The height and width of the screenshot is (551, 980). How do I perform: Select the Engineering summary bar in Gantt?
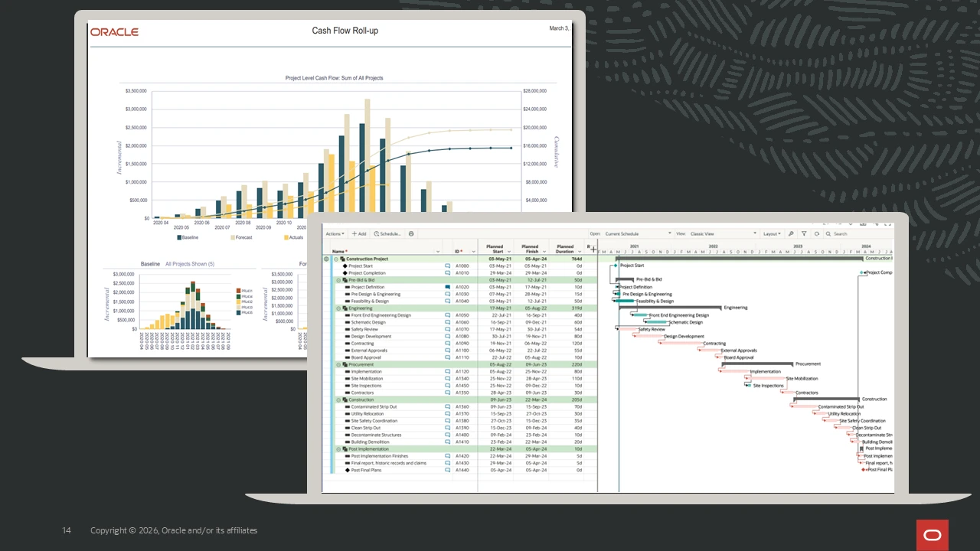(x=670, y=308)
